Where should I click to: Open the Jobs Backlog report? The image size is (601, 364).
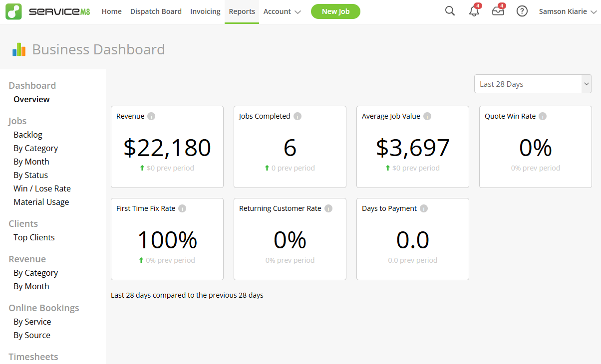(x=28, y=135)
